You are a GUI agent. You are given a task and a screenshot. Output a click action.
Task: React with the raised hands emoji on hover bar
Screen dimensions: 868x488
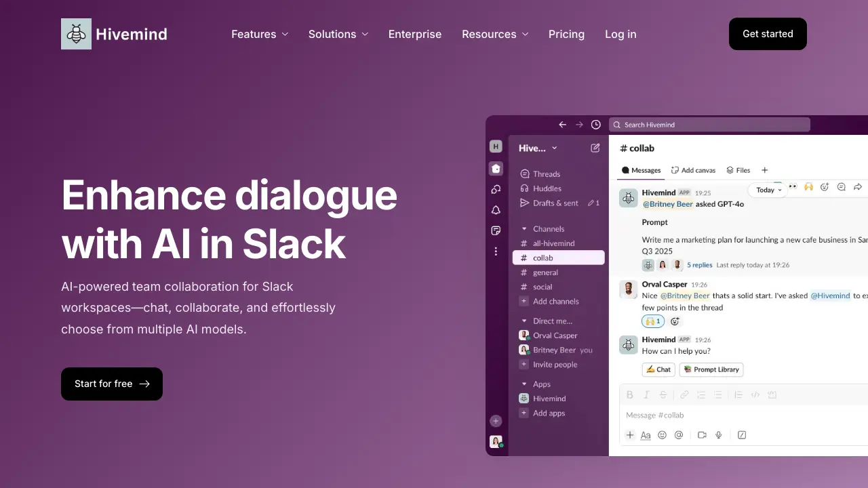coord(808,186)
